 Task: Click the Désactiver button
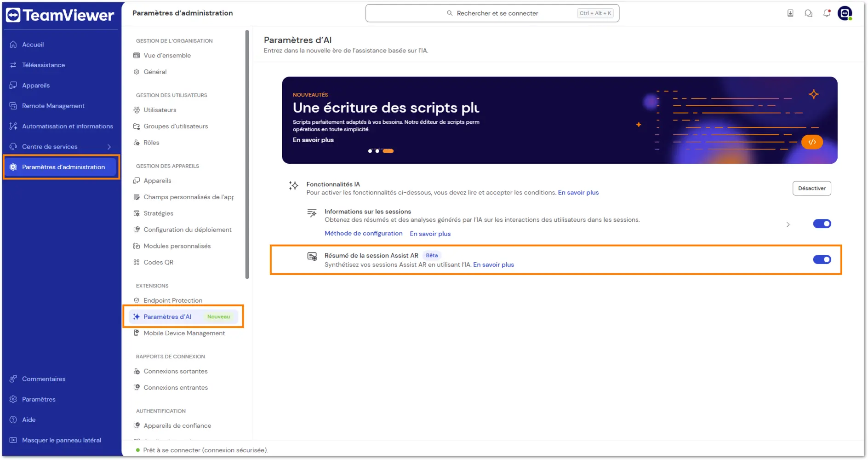coord(812,189)
